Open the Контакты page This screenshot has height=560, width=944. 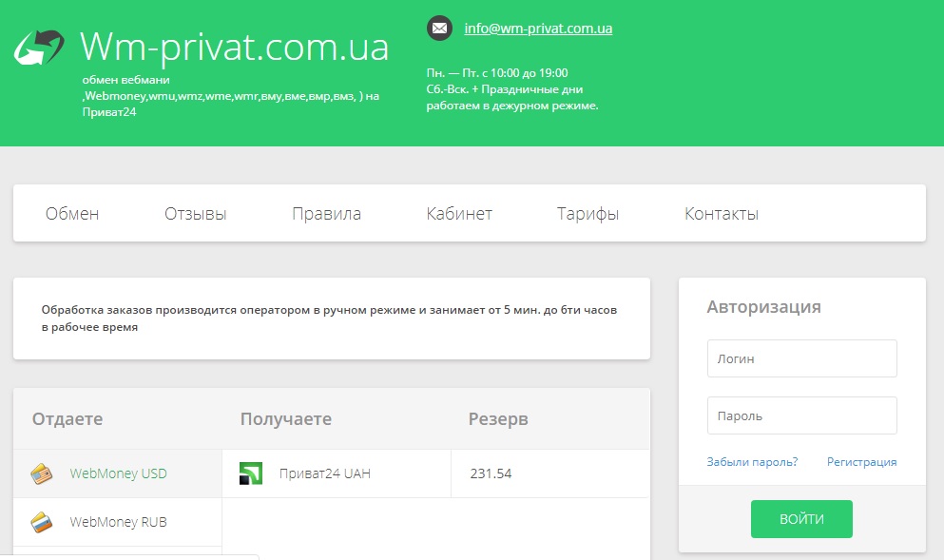pyautogui.click(x=722, y=214)
